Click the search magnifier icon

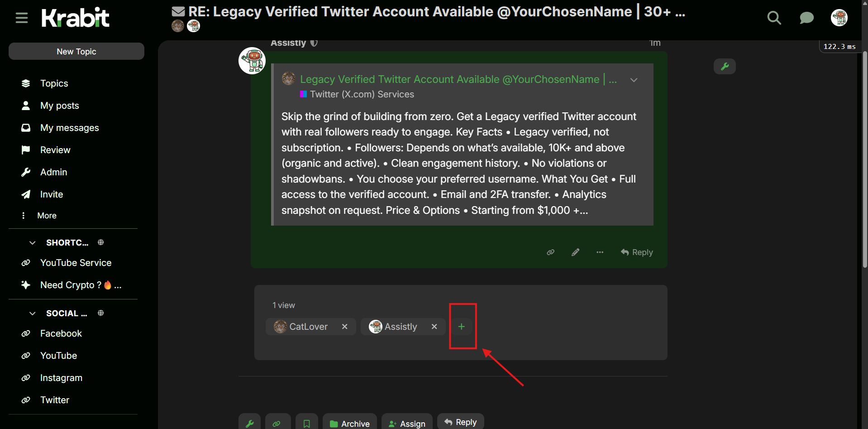774,18
